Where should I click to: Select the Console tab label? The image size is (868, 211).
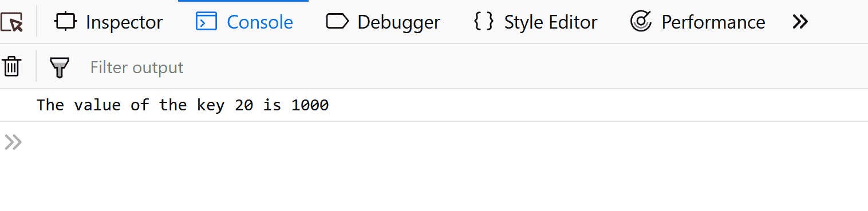tap(260, 22)
